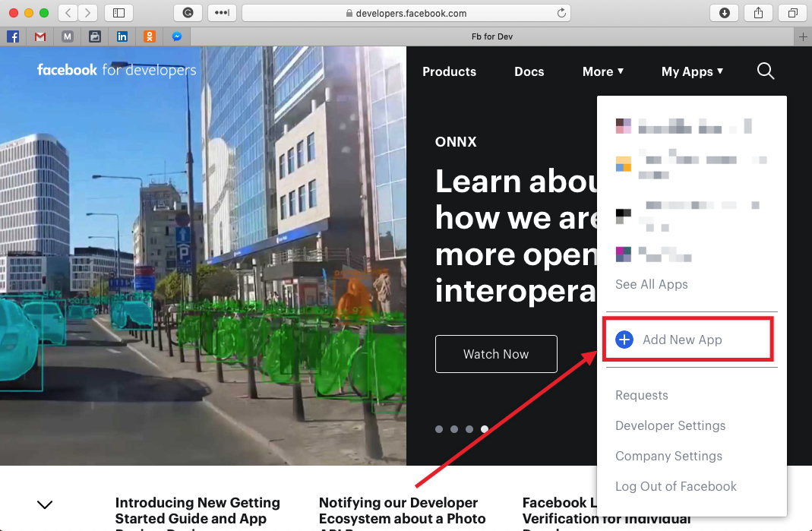Screen dimensions: 812x531
Task: Go back with Safari back arrow
Action: tap(68, 13)
